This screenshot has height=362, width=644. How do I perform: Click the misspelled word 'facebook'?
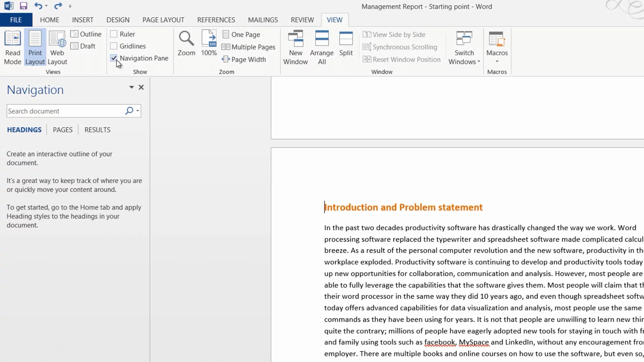(x=439, y=342)
